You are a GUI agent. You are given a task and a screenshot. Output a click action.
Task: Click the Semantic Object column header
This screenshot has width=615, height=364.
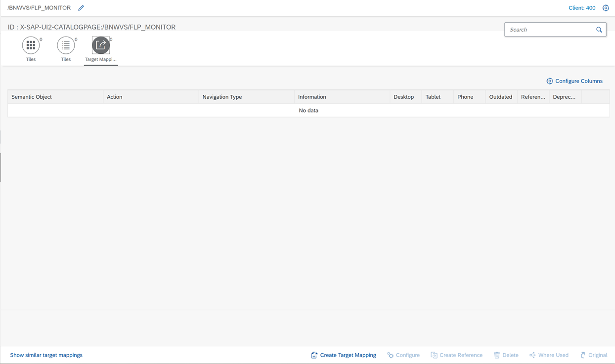point(32,97)
